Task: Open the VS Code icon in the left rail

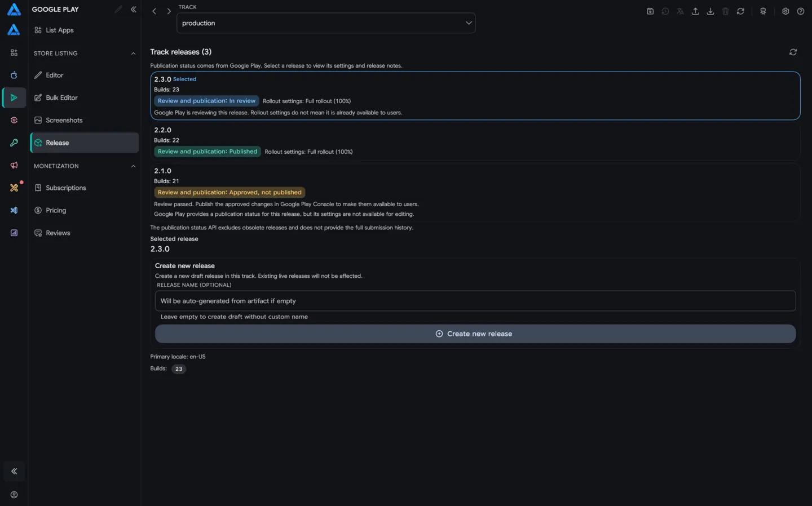Action: [x=14, y=210]
